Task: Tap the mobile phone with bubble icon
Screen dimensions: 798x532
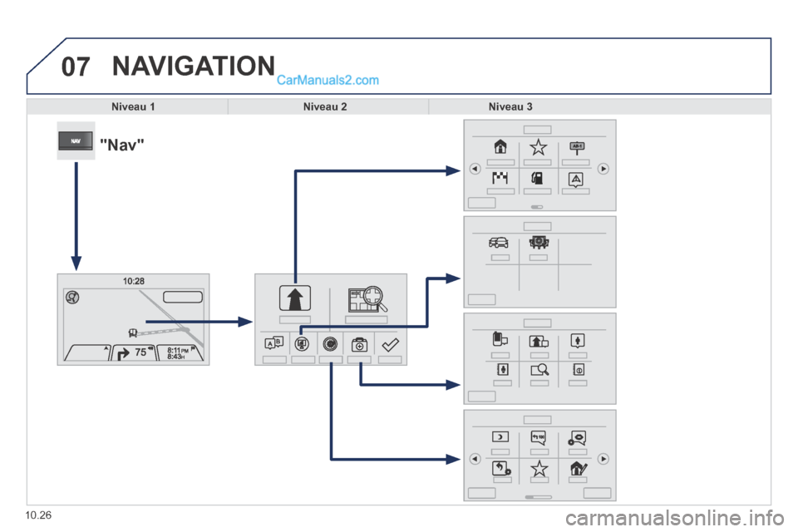Action: pos(500,339)
